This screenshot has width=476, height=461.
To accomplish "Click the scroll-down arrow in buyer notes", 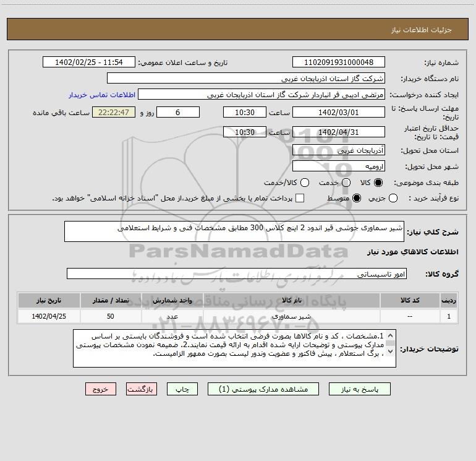I will pyautogui.click(x=391, y=351).
